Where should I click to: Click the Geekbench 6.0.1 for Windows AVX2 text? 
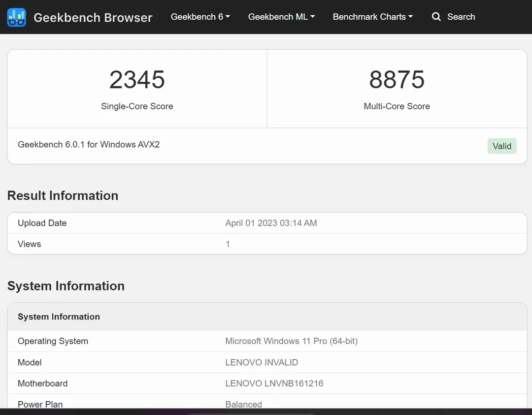[x=89, y=144]
